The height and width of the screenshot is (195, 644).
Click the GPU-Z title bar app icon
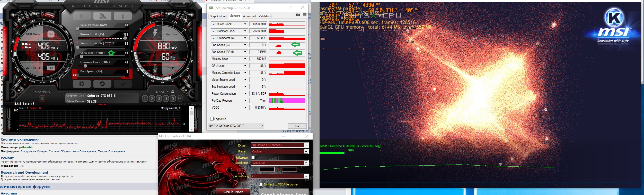211,8
